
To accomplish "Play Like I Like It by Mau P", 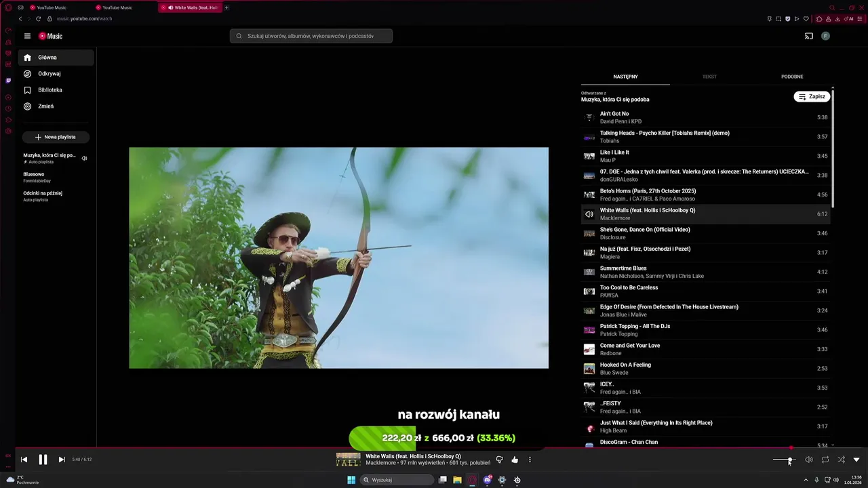I will 705,156.
